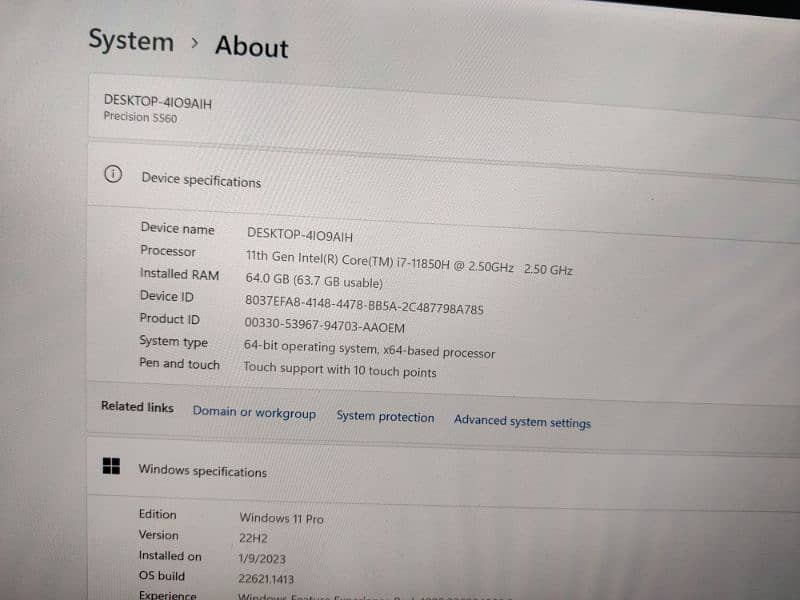
Task: Open the Domain or workgroup link
Action: [254, 412]
